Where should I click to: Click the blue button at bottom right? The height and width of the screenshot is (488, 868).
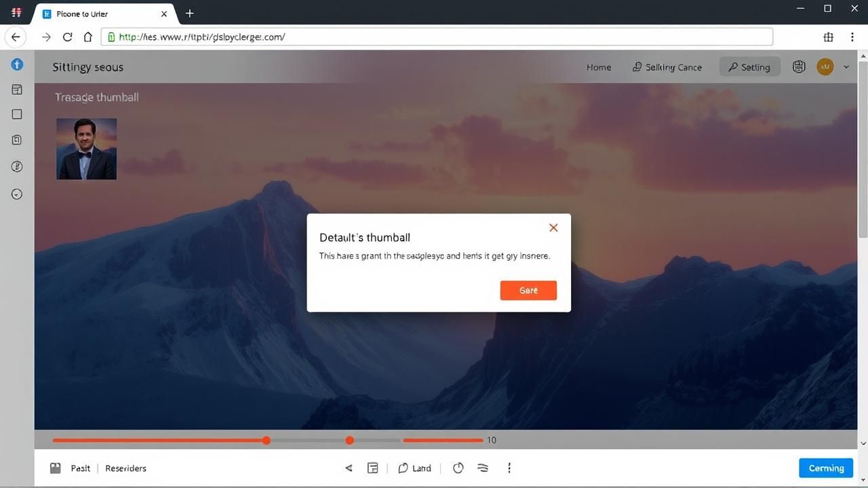826,468
